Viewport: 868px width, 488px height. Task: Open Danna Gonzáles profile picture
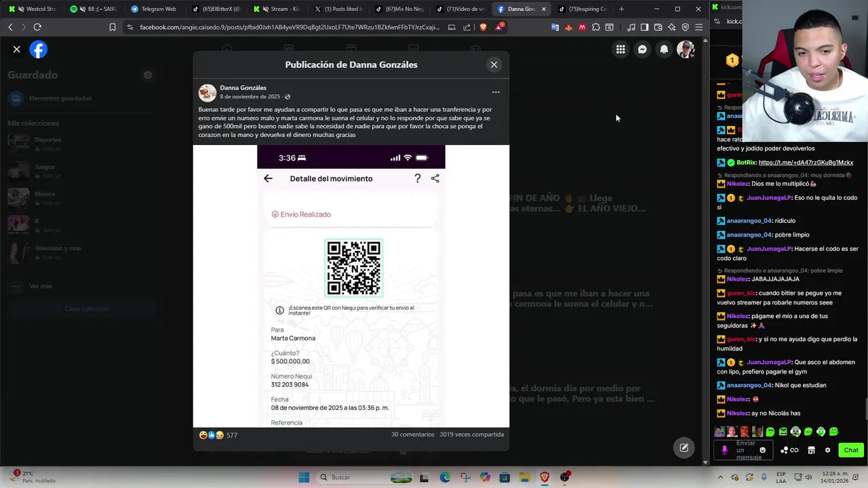click(208, 92)
